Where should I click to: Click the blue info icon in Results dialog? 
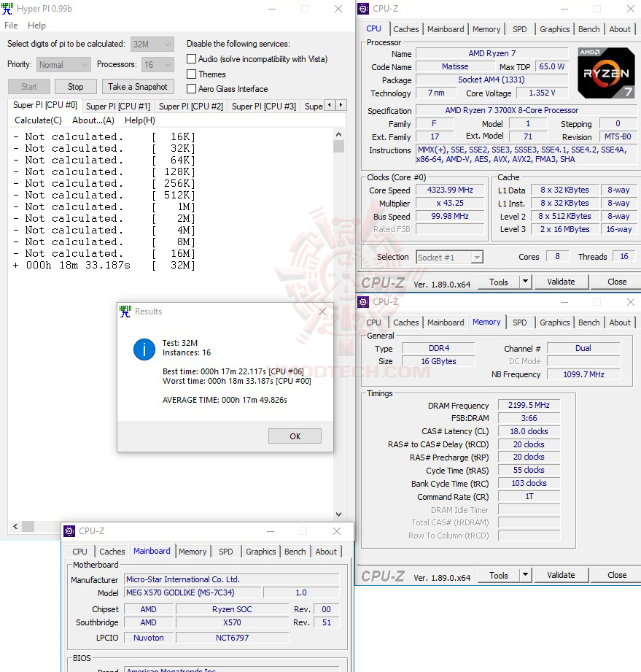144,349
